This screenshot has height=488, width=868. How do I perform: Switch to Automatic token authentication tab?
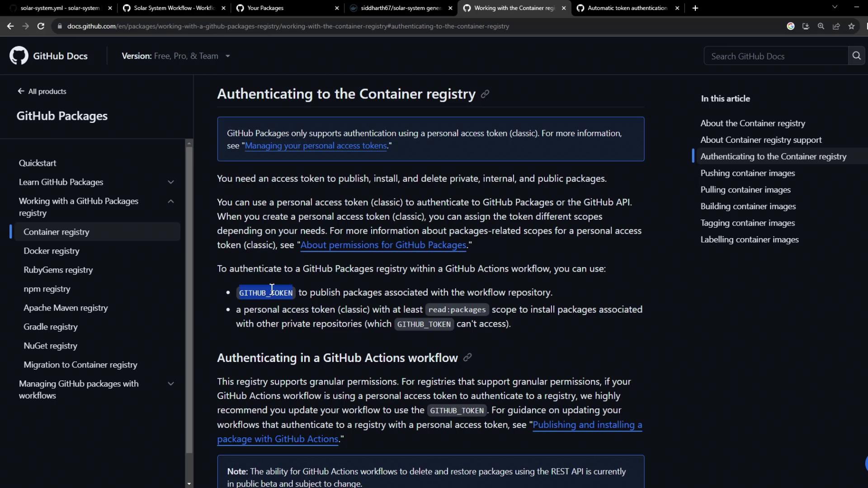627,8
